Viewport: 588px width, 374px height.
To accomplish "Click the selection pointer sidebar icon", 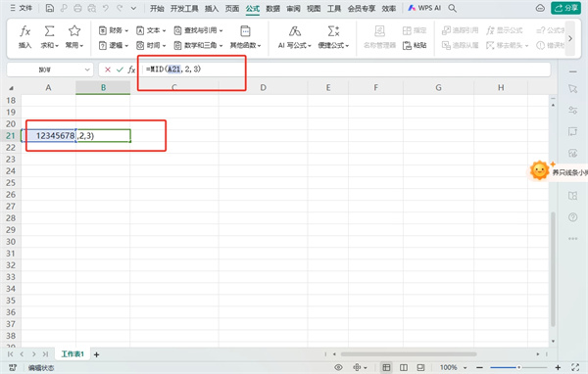I will [572, 89].
